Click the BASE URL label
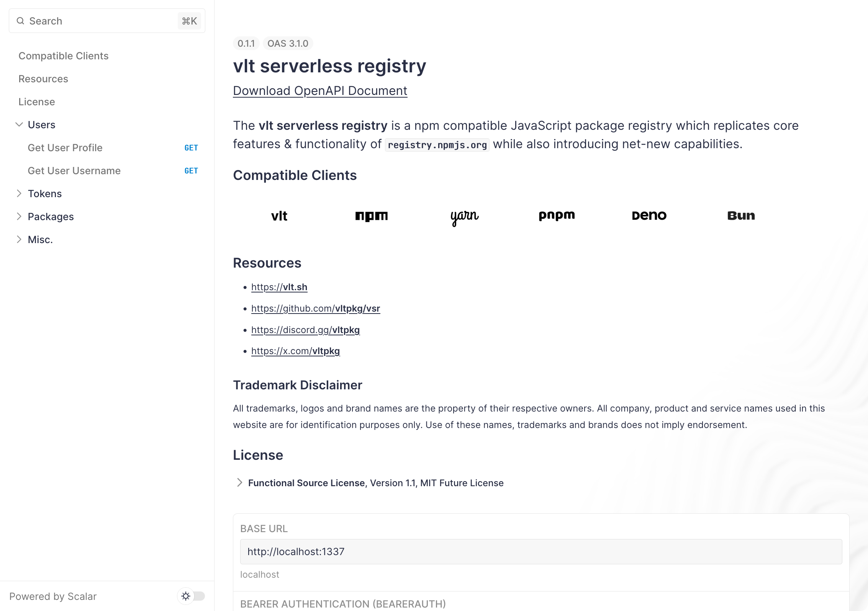The width and height of the screenshot is (868, 611). pyautogui.click(x=264, y=529)
